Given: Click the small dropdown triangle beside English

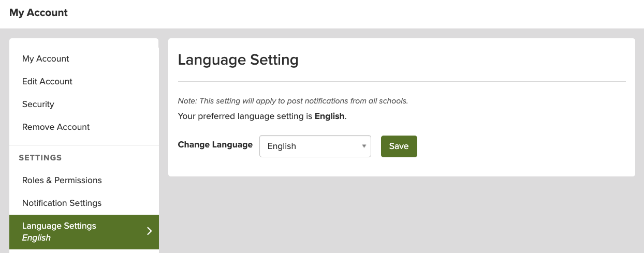Looking at the screenshot, I should (364, 146).
